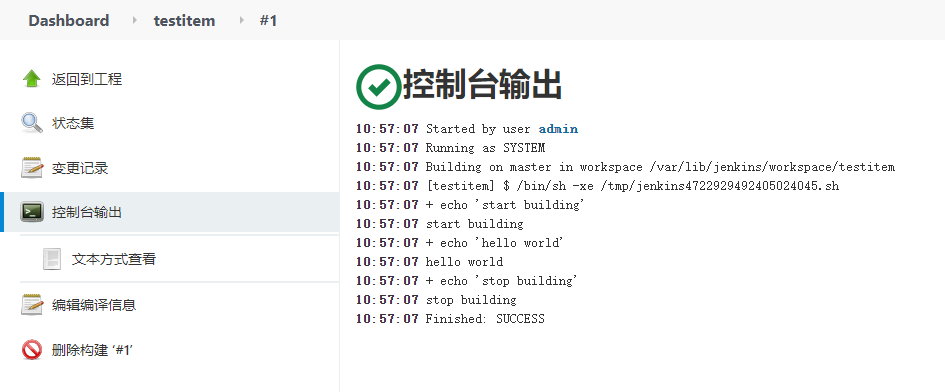Expand the arrow after Dashboard breadcrumb

[134, 20]
